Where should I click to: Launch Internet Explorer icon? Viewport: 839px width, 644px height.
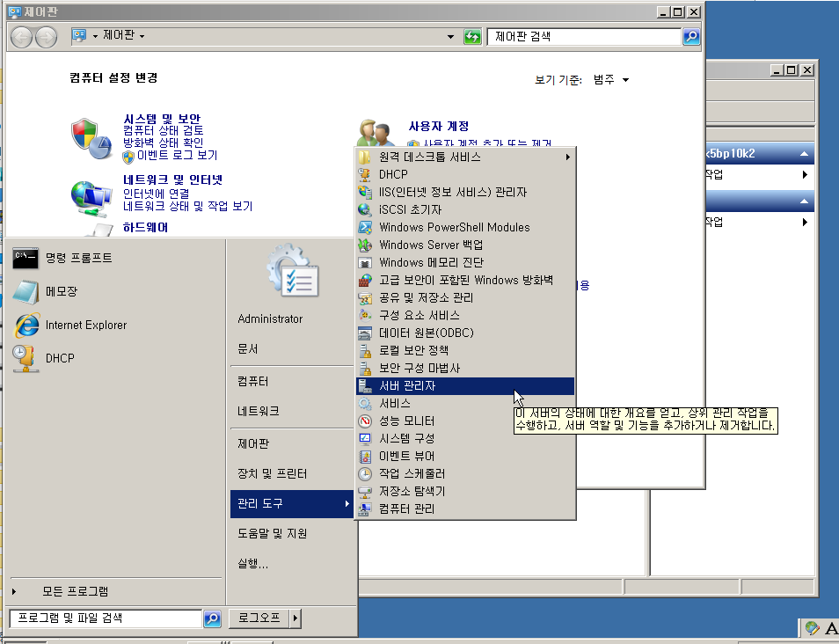(x=26, y=326)
